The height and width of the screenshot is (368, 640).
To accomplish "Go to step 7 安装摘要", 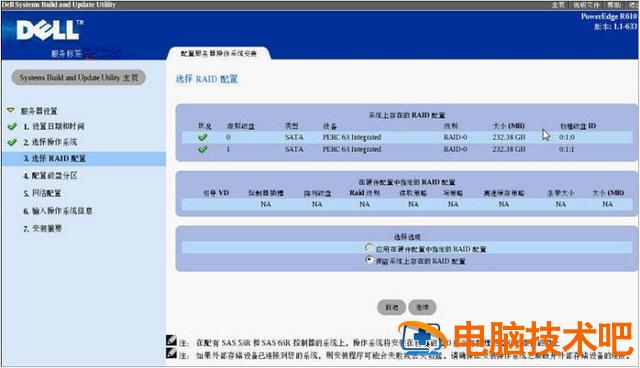I will click(x=42, y=228).
